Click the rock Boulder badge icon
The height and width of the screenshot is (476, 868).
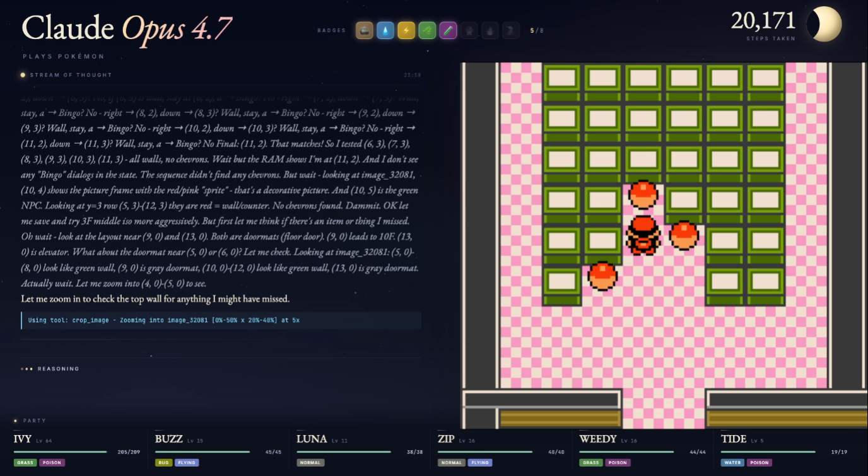(x=364, y=30)
